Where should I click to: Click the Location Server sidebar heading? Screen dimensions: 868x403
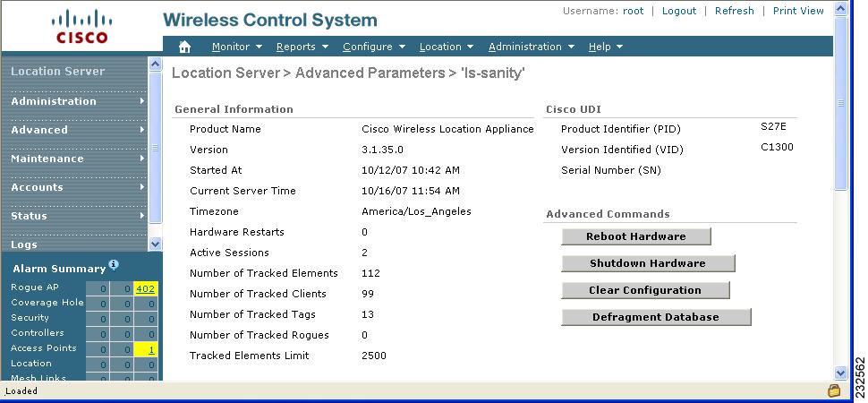click(x=57, y=71)
